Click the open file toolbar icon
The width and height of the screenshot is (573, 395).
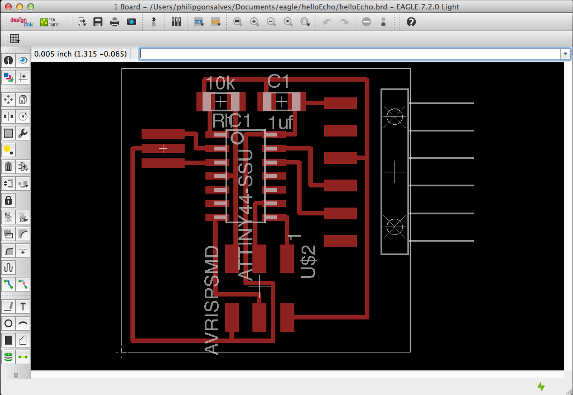coord(81,22)
